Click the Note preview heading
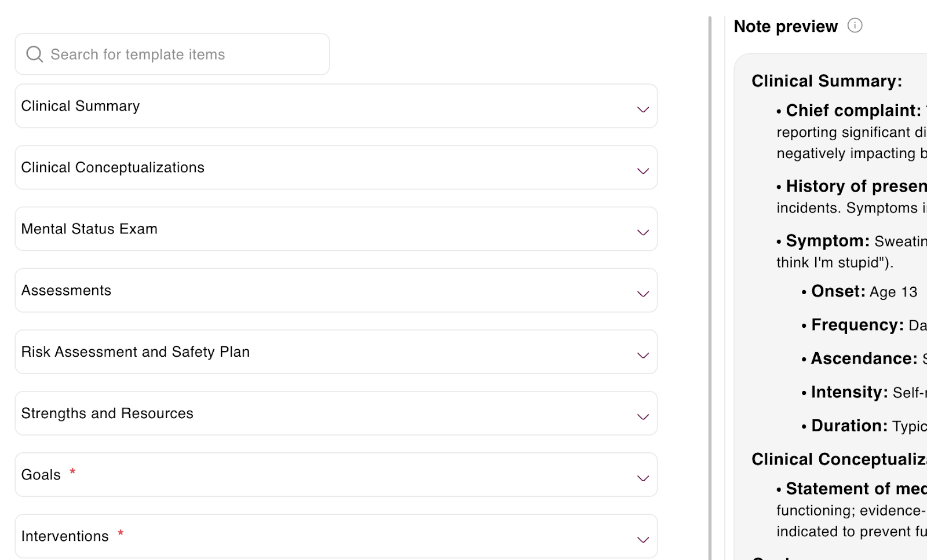The width and height of the screenshot is (927, 560). 784,26
